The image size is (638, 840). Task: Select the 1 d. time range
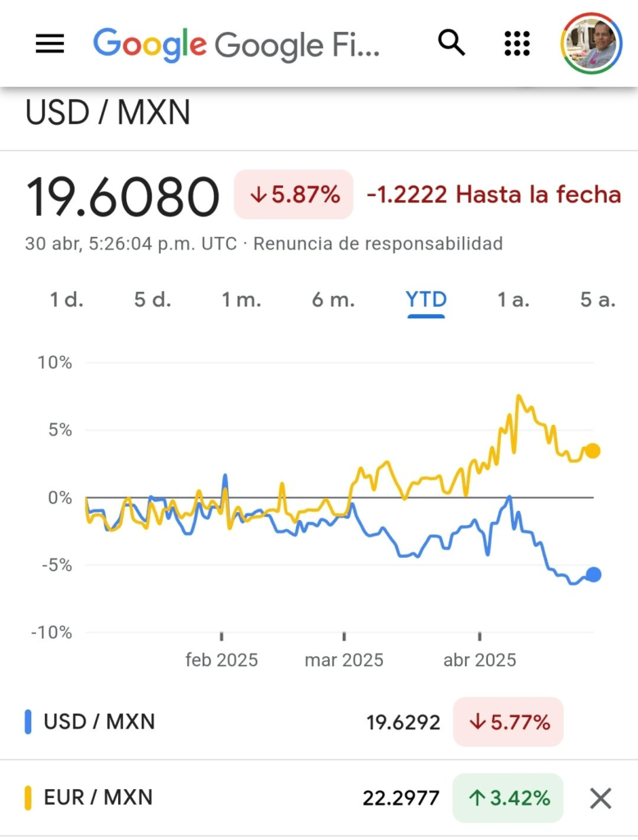(67, 300)
